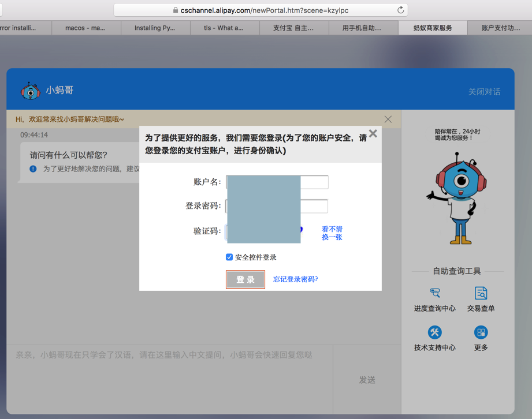532x419 pixels.
Task: Switch to the 账户支付功... browser tab
Action: pyautogui.click(x=500, y=28)
